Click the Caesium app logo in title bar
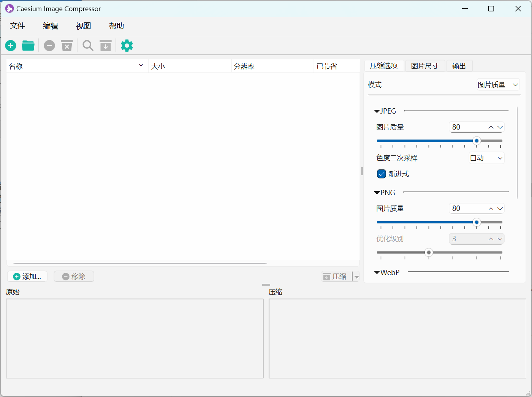This screenshot has height=397, width=532. point(9,9)
